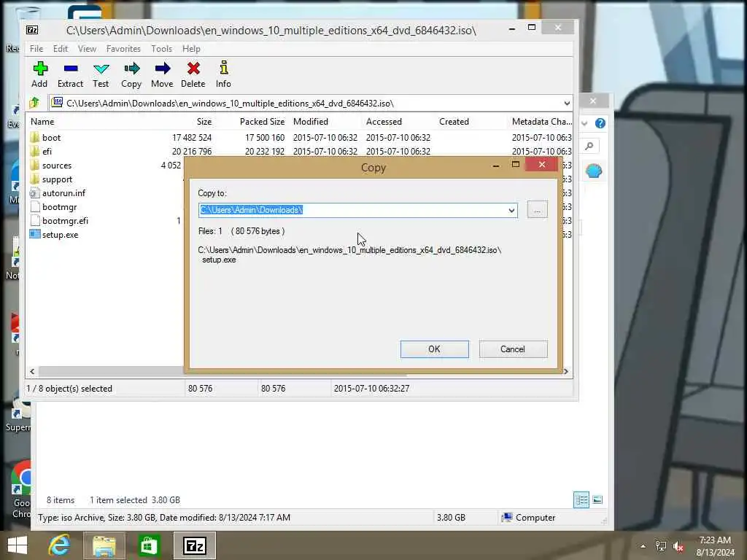Open the Favorites menu
This screenshot has width=747, height=560.
[x=123, y=49]
